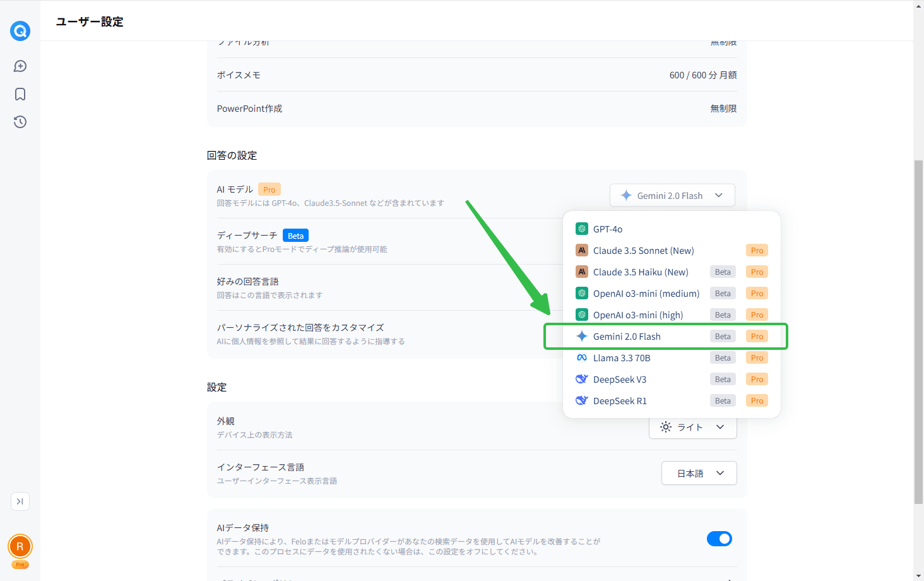Image resolution: width=924 pixels, height=581 pixels.
Task: Select DeepSeek R1 option
Action: (672, 401)
